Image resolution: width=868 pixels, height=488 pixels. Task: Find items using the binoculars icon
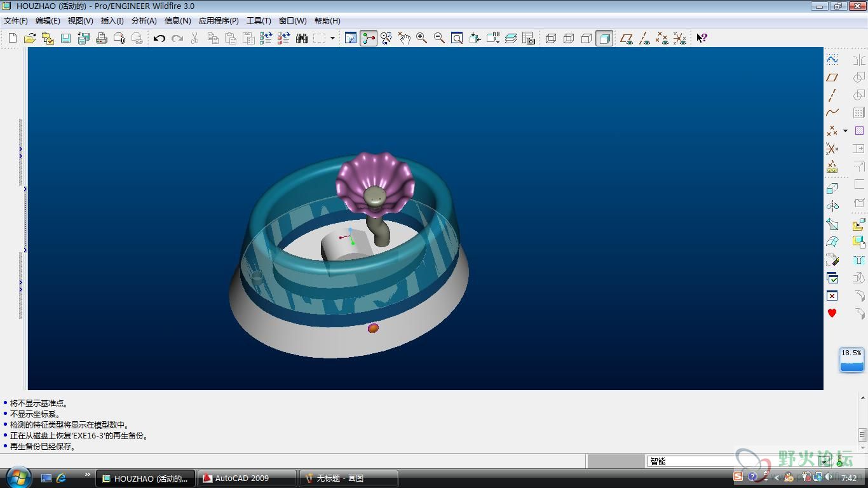[302, 38]
